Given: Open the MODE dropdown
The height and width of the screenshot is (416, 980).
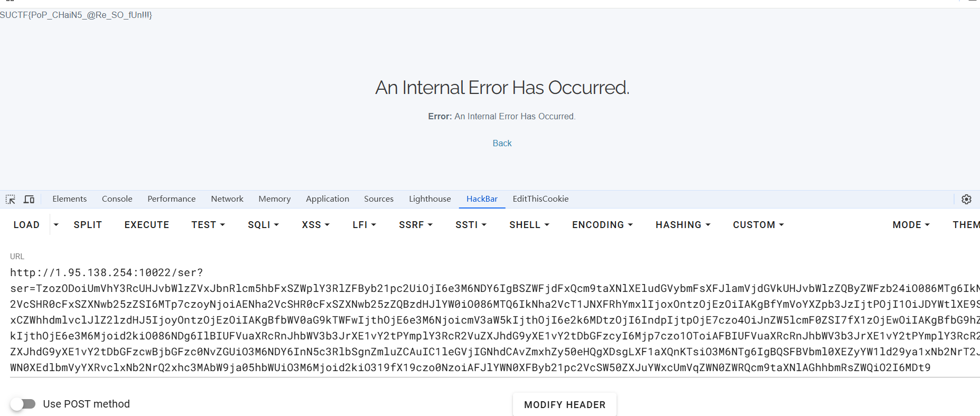Looking at the screenshot, I should pyautogui.click(x=911, y=225).
